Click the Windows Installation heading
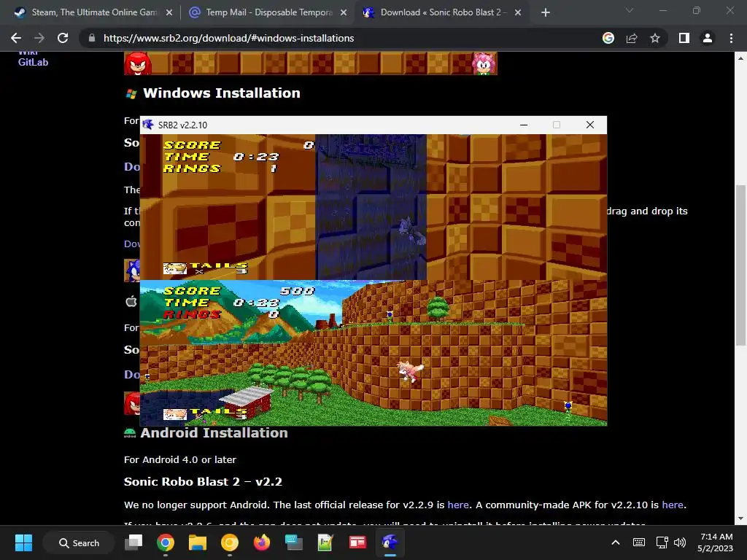The image size is (747, 560). pos(222,93)
